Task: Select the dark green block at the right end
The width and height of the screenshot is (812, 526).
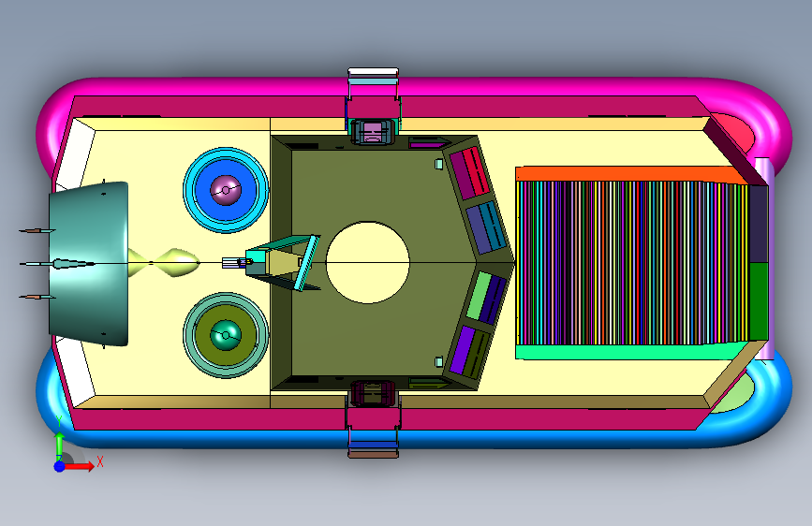Action: pos(759,301)
